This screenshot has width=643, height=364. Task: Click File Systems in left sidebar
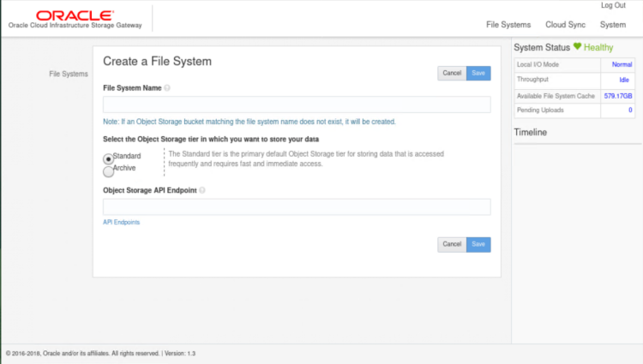pos(69,75)
